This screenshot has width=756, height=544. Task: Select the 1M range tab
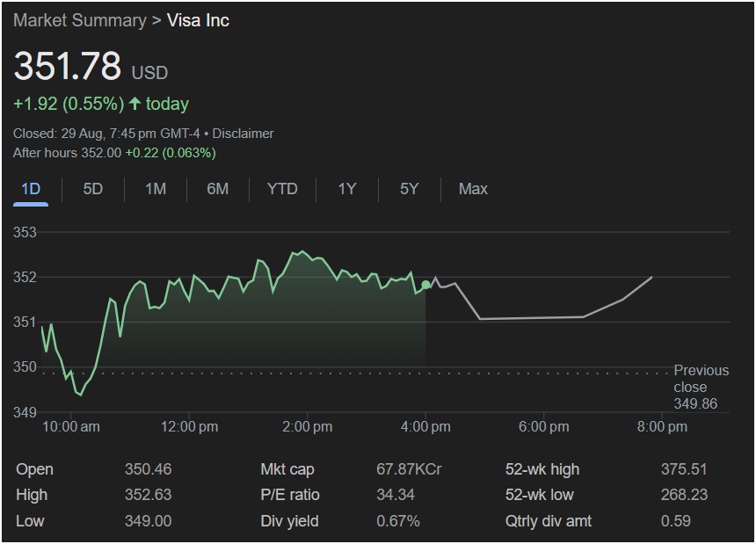click(x=155, y=189)
